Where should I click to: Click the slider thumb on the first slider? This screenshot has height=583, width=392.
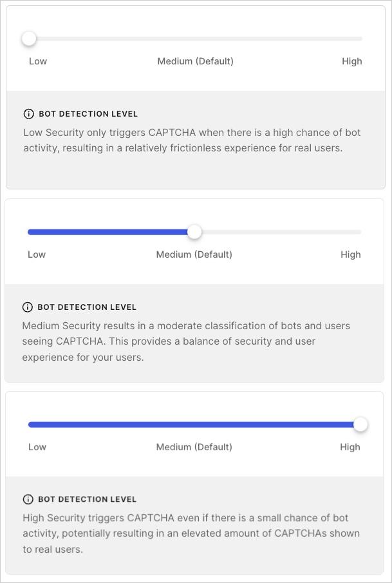click(28, 39)
